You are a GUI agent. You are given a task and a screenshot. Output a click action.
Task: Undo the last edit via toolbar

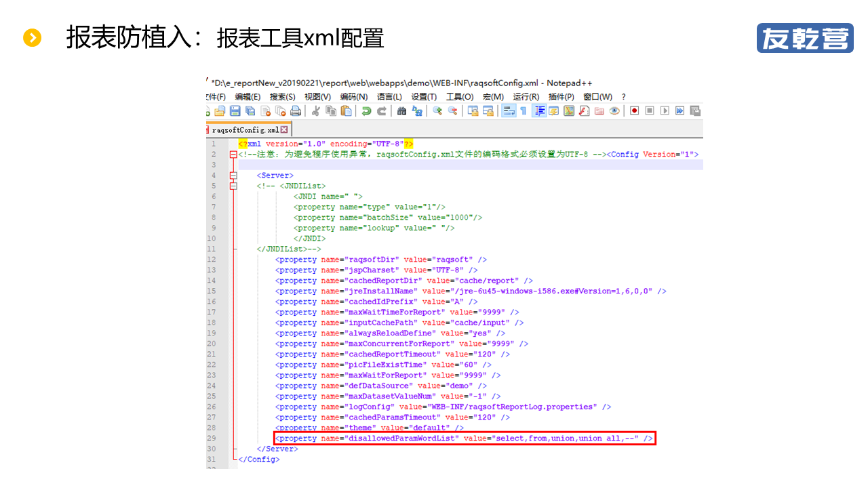tap(366, 111)
